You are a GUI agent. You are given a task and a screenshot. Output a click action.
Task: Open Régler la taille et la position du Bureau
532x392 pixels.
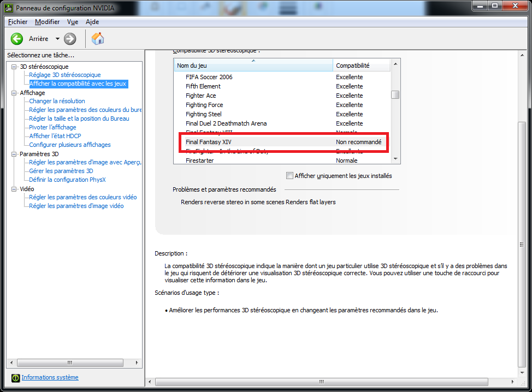[x=79, y=118]
